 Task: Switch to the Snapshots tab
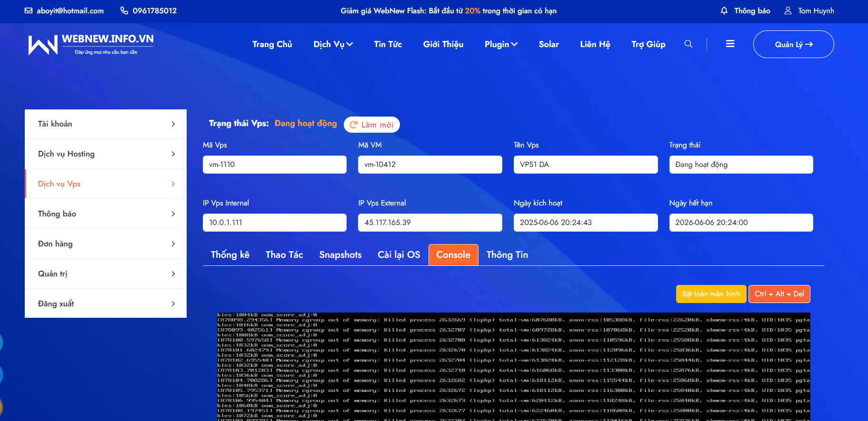(x=340, y=255)
